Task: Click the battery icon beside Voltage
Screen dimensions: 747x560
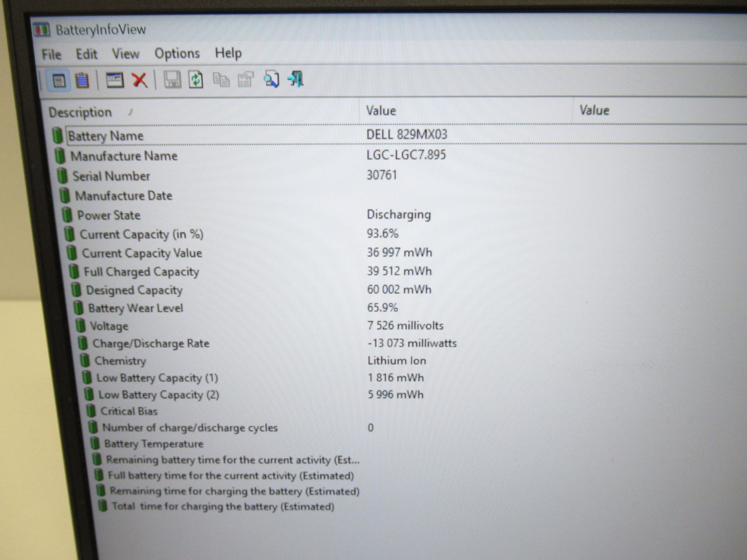Action: [x=81, y=325]
